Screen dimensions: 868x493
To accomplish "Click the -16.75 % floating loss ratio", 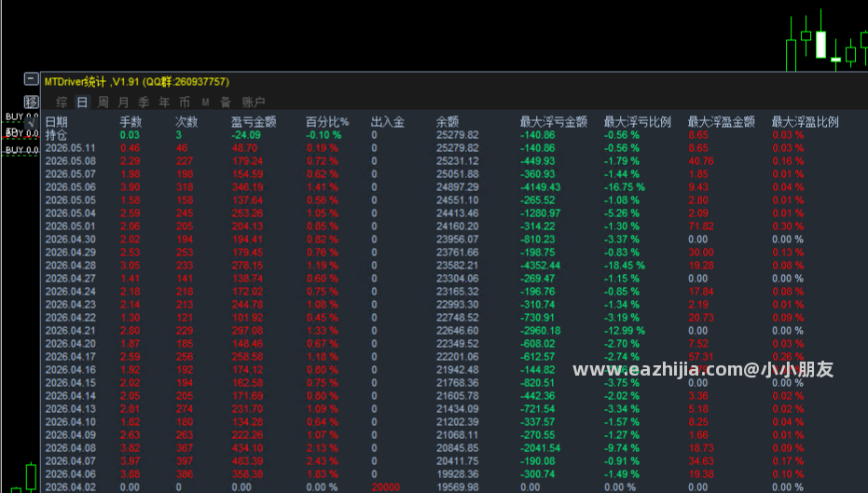I will pyautogui.click(x=624, y=187).
